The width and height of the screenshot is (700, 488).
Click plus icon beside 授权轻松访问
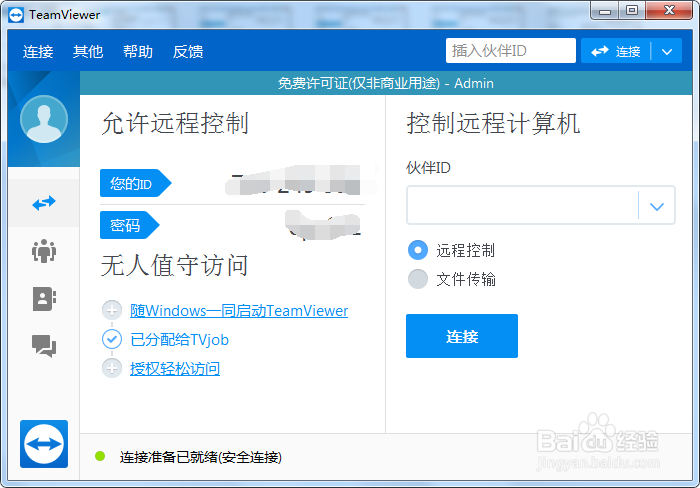[112, 368]
